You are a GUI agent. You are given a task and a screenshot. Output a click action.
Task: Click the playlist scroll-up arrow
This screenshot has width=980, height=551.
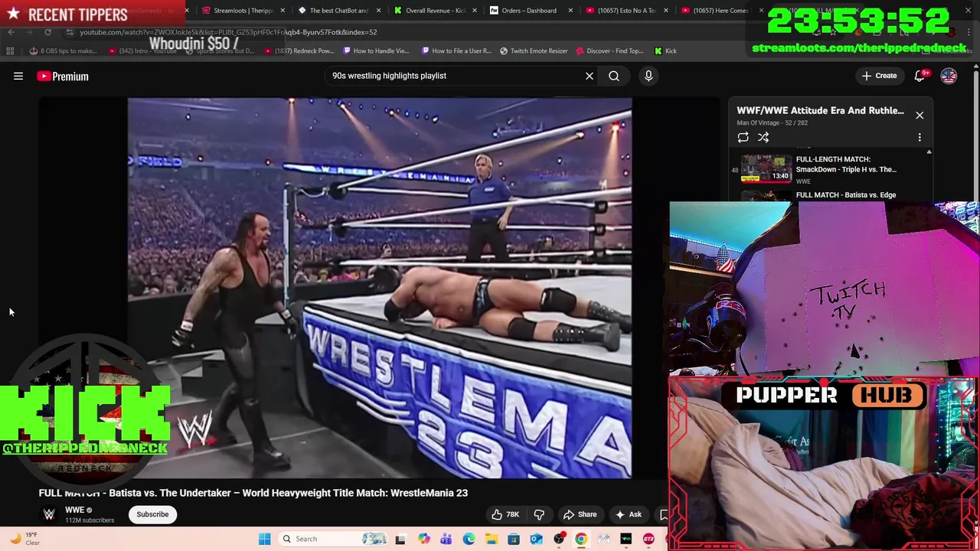929,152
